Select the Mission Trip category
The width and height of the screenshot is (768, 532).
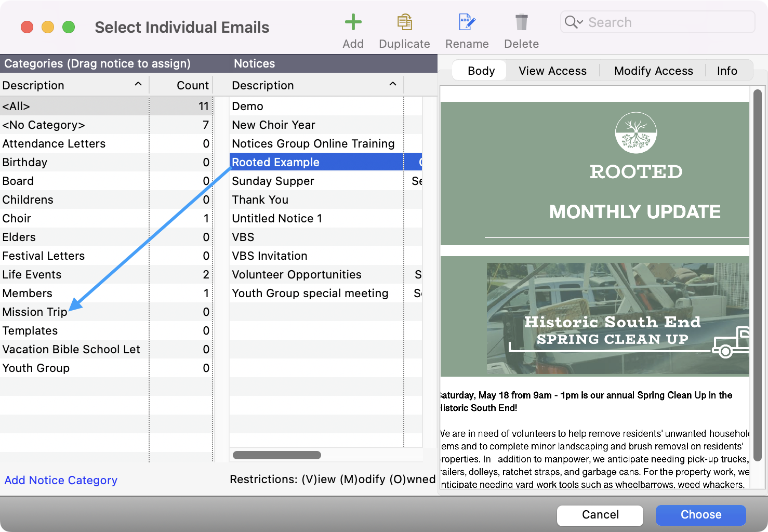pyautogui.click(x=35, y=312)
